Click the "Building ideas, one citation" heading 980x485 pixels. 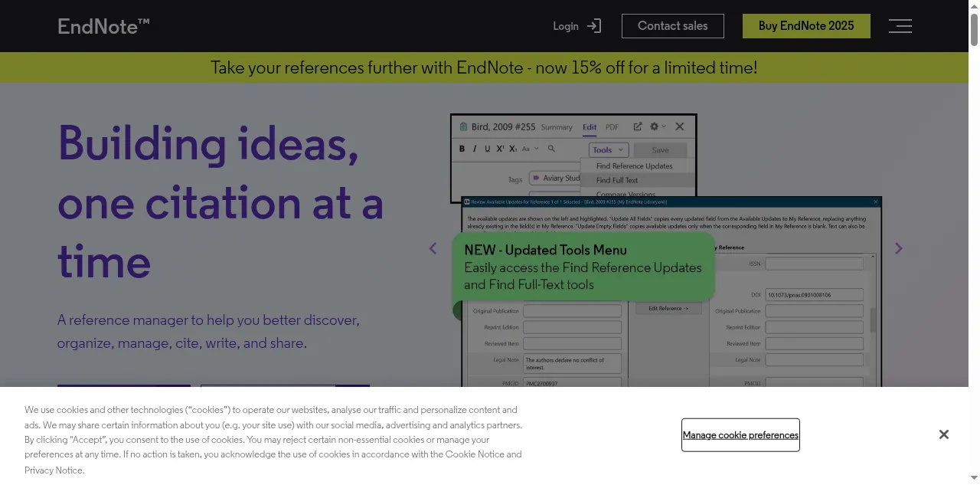(x=220, y=202)
